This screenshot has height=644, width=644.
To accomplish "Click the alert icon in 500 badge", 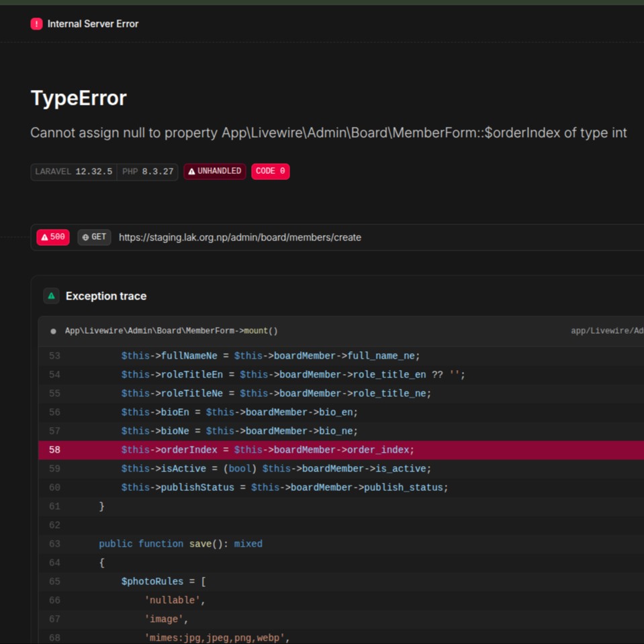I will [x=44, y=237].
